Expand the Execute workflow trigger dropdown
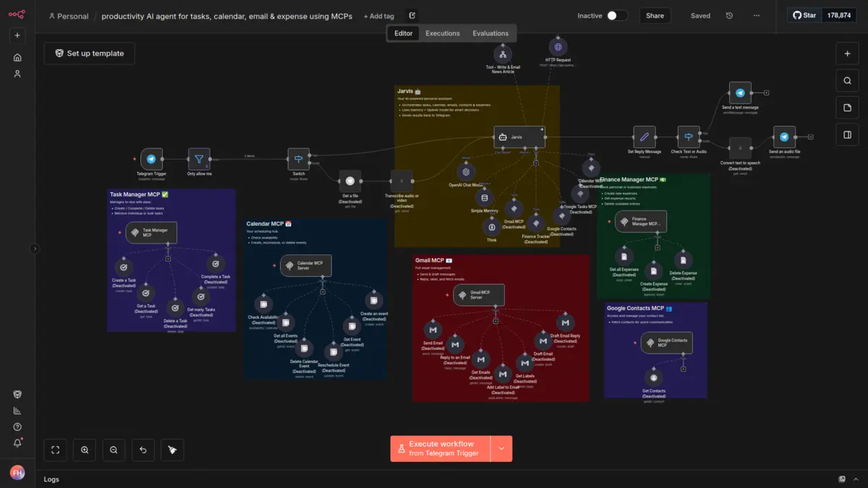The width and height of the screenshot is (868, 488). click(x=501, y=448)
